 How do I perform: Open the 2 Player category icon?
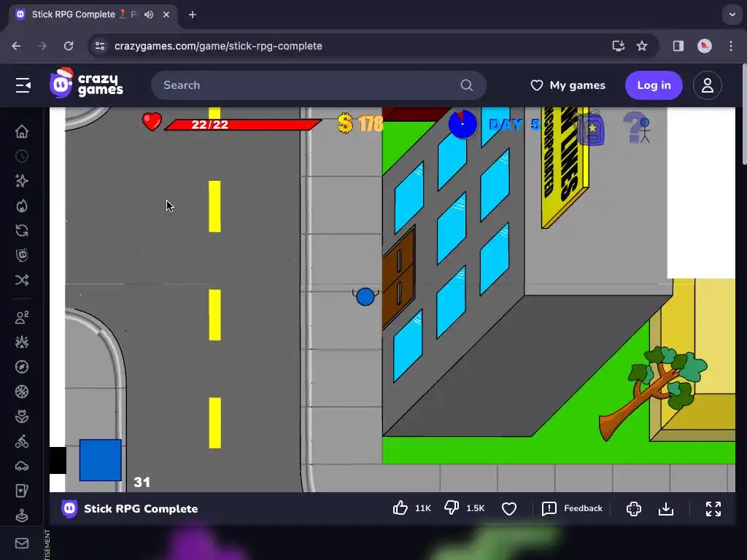22,318
